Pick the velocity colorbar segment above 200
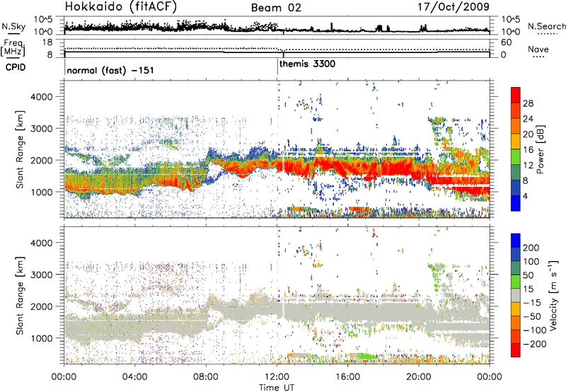The image size is (566, 392). [x=516, y=240]
